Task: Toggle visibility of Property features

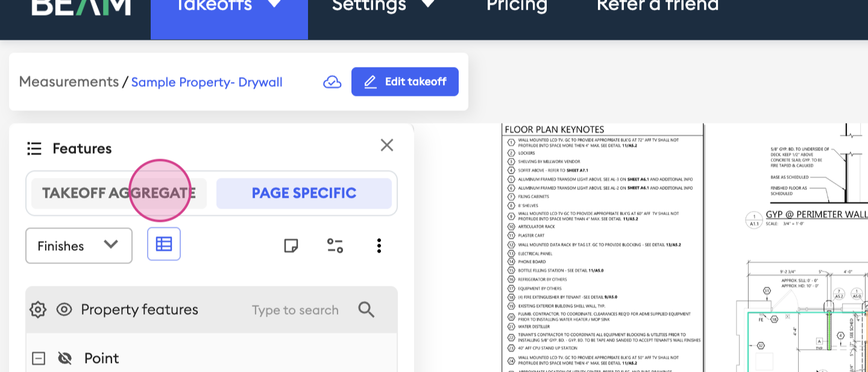Action: 64,310
